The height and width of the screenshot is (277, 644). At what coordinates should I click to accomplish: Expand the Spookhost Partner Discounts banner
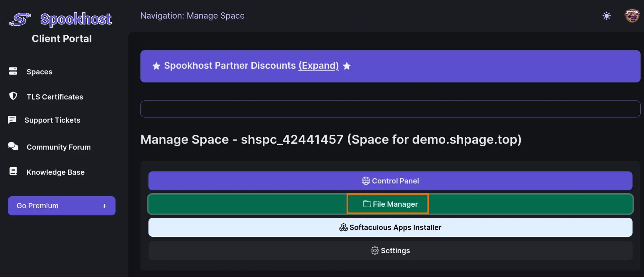tap(319, 66)
